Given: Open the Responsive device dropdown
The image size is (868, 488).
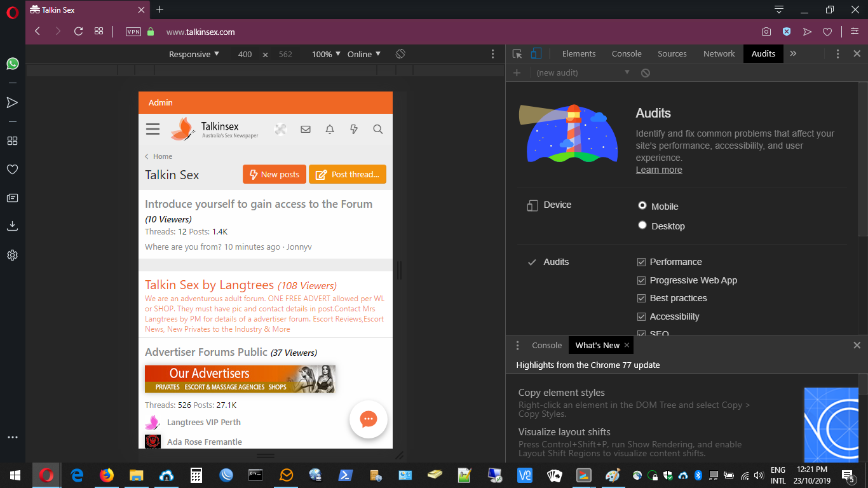Looking at the screenshot, I should click(x=194, y=54).
